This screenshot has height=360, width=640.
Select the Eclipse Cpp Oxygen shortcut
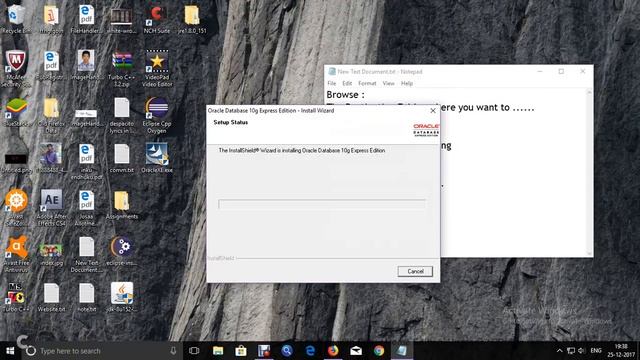pos(157,116)
